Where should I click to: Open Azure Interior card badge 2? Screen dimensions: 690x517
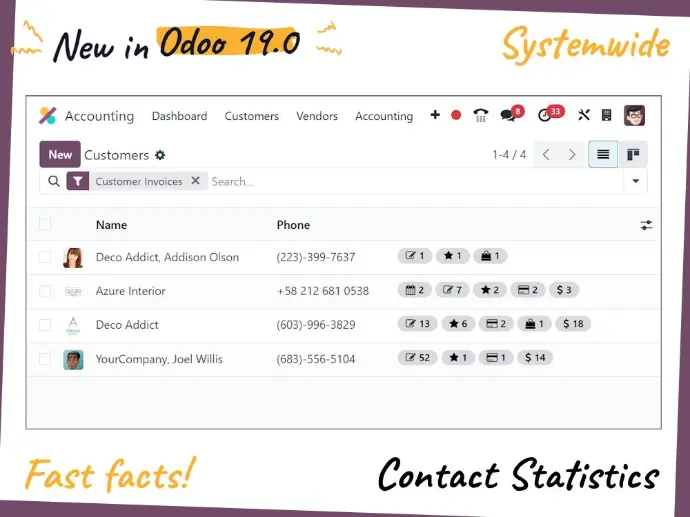[x=528, y=290]
